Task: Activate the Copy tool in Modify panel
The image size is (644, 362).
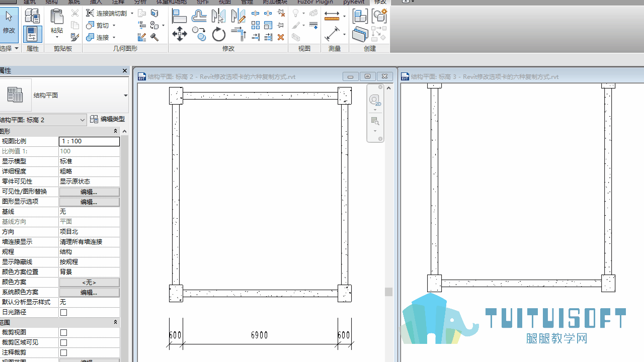Action: (x=199, y=34)
